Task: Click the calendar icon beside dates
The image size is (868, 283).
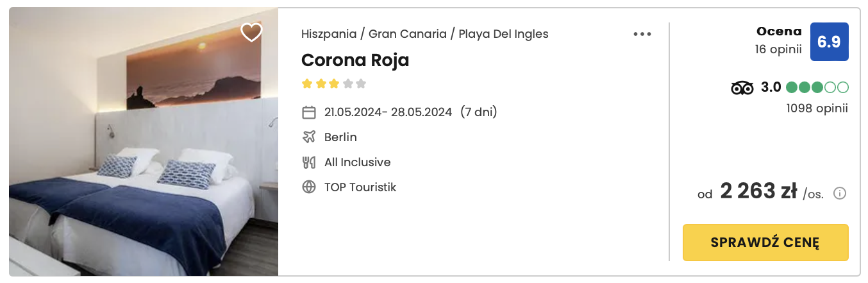Action: 309,112
